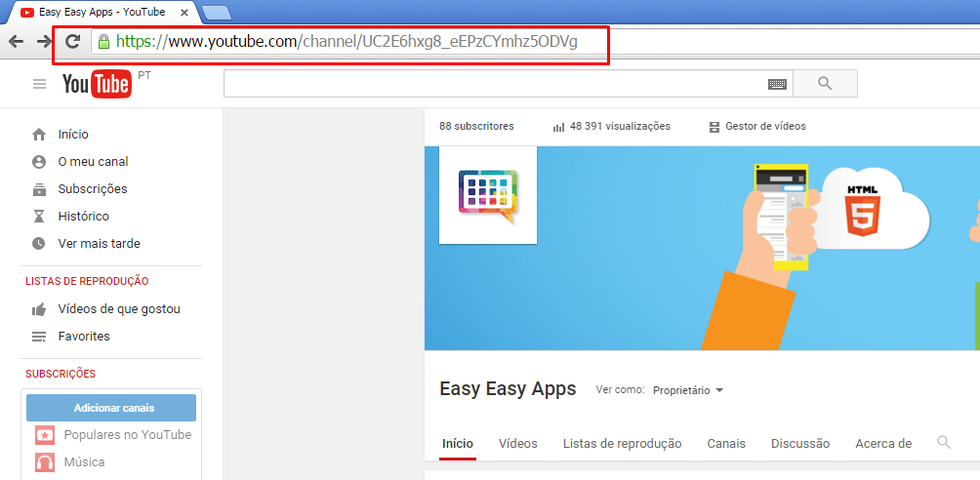The width and height of the screenshot is (980, 480).
Task: Open Ver mais tarde list
Action: [x=99, y=244]
